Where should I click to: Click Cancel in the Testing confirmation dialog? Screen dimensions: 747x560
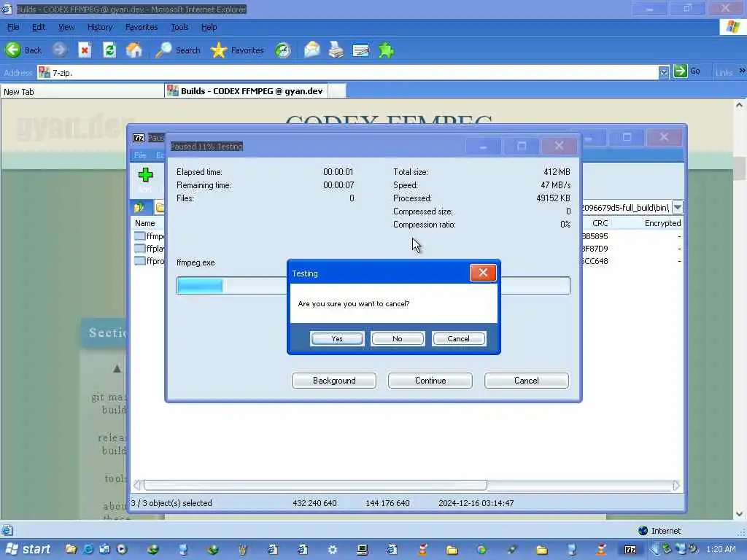pyautogui.click(x=458, y=338)
